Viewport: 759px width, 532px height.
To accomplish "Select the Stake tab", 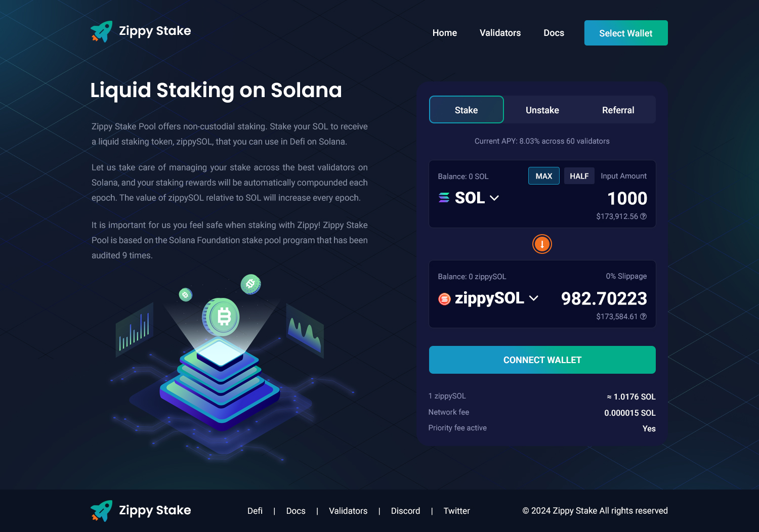I will tap(466, 110).
